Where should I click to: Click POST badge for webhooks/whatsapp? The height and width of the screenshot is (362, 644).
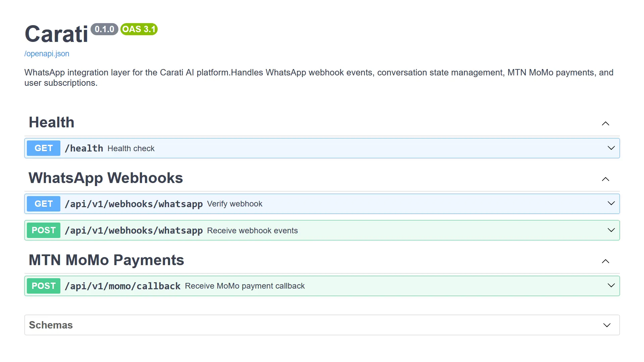[x=44, y=230]
